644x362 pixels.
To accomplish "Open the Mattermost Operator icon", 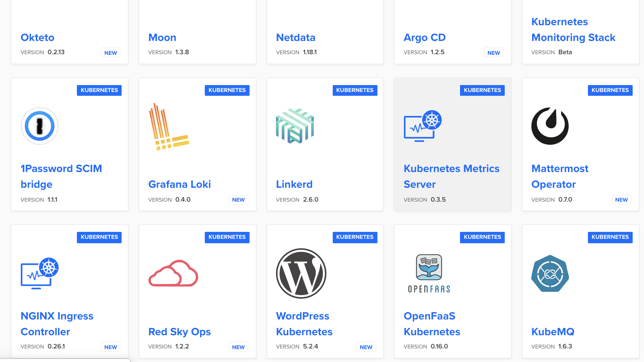I will coord(550,126).
